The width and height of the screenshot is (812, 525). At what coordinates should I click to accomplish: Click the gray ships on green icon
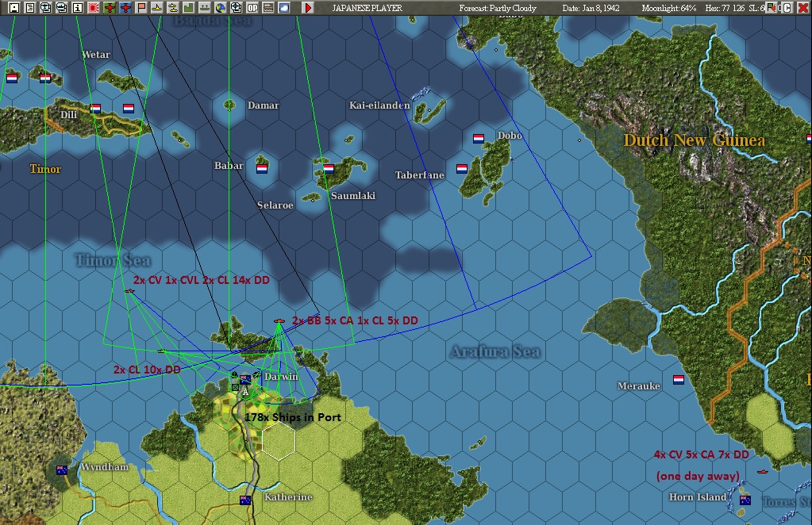point(205,8)
